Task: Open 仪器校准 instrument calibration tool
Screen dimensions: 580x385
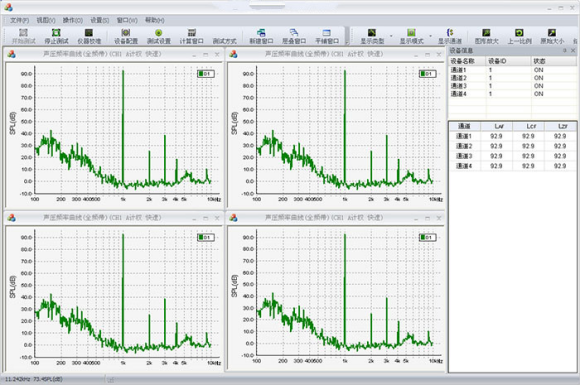Action: tap(89, 36)
